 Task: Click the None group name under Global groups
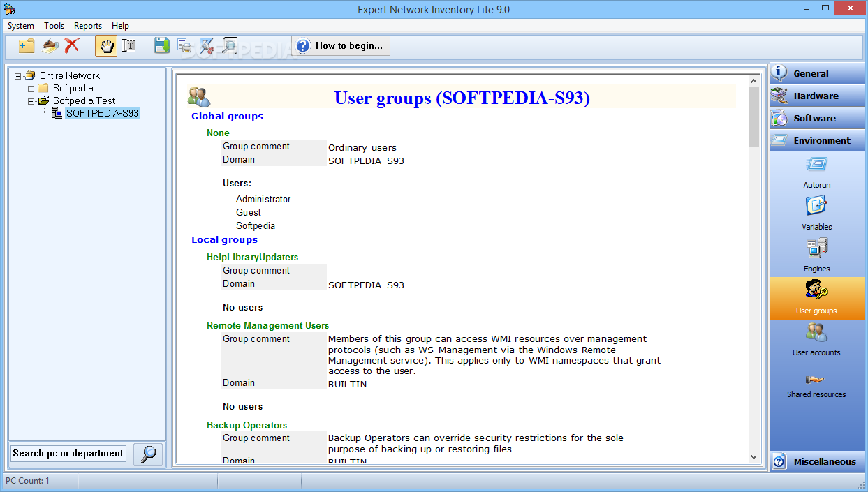218,133
